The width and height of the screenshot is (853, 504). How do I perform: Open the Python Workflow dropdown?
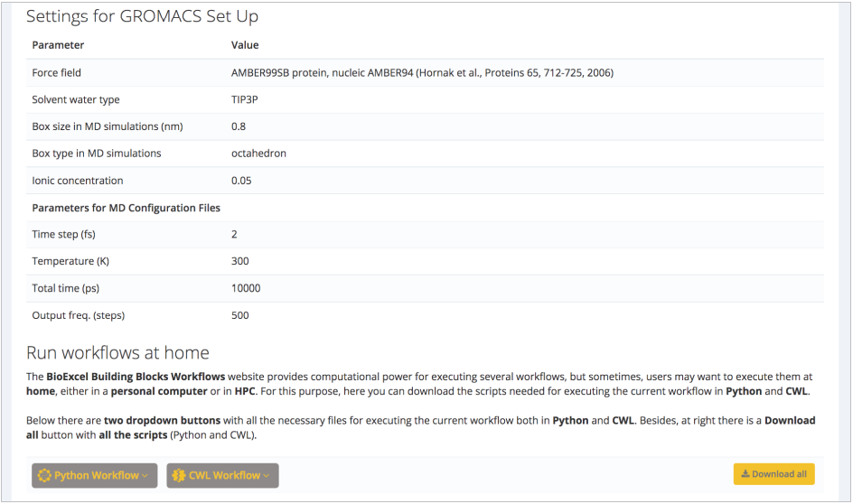tap(95, 475)
